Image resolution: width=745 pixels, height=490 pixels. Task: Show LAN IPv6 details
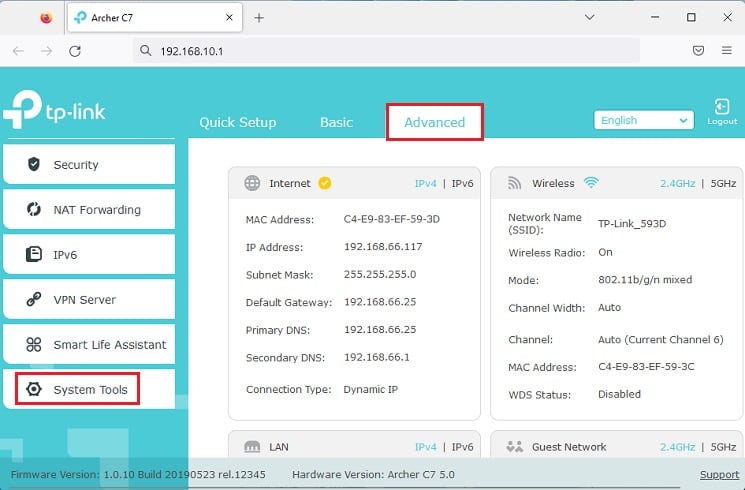[x=462, y=447]
